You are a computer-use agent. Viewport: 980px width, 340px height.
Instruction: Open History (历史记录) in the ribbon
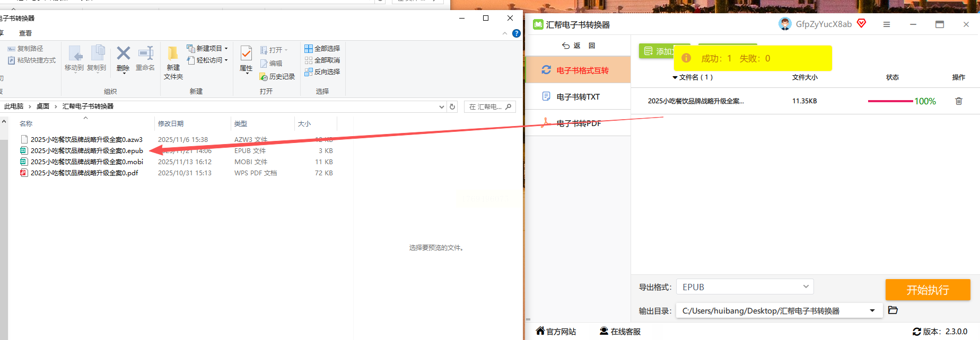point(277,77)
